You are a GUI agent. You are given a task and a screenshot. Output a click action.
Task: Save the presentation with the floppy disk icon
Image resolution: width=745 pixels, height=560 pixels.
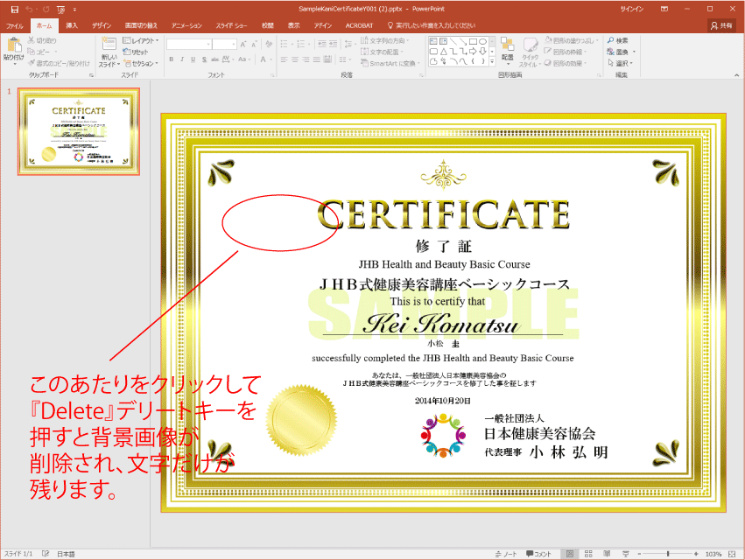click(x=15, y=9)
